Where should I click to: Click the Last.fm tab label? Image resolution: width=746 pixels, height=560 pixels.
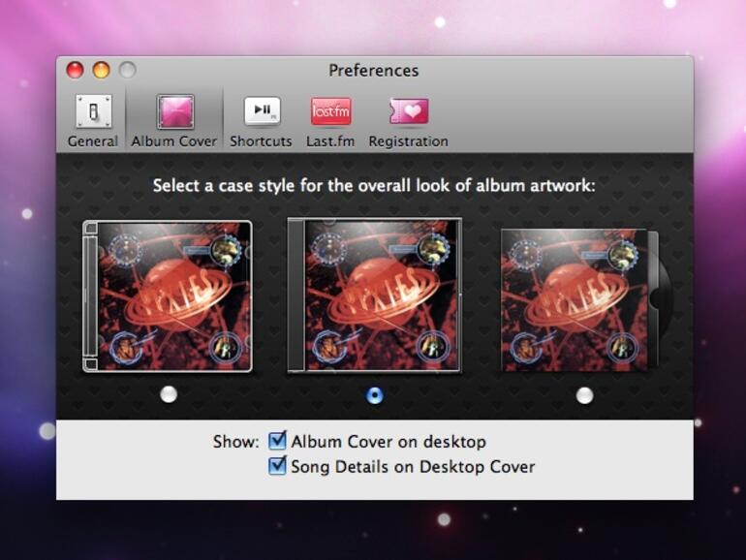pos(330,141)
